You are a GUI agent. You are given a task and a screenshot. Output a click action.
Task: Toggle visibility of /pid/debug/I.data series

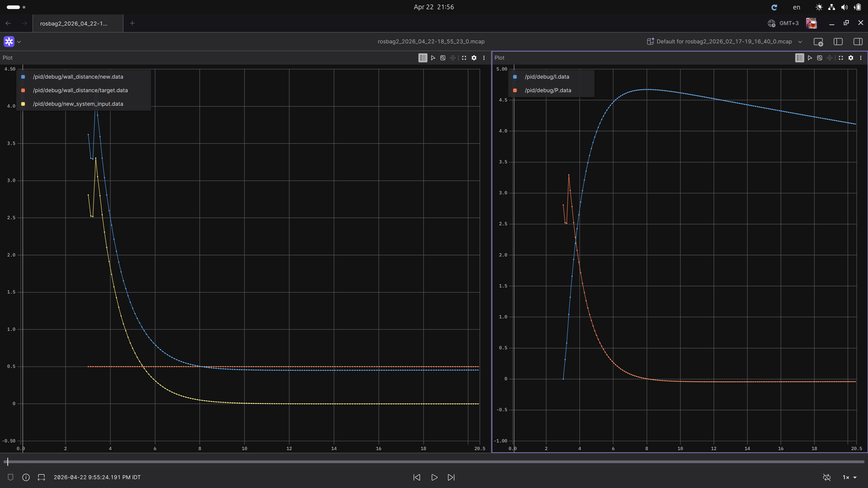[514, 76]
